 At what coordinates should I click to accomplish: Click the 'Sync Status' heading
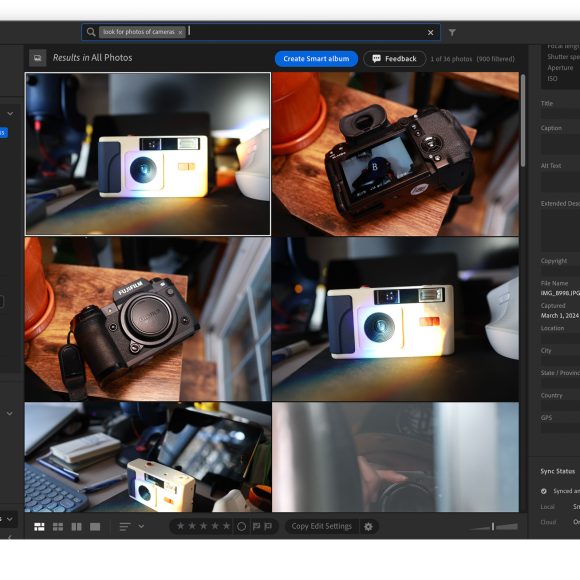(557, 471)
